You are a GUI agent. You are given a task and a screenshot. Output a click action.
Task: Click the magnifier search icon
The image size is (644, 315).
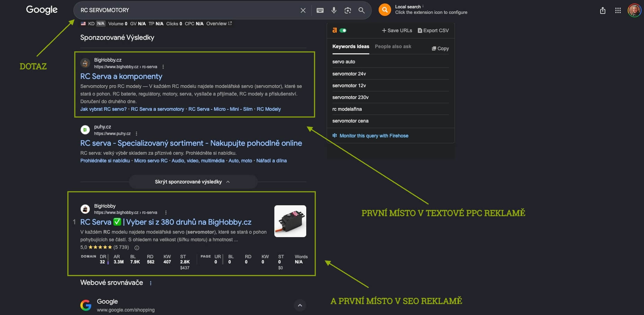coord(361,10)
